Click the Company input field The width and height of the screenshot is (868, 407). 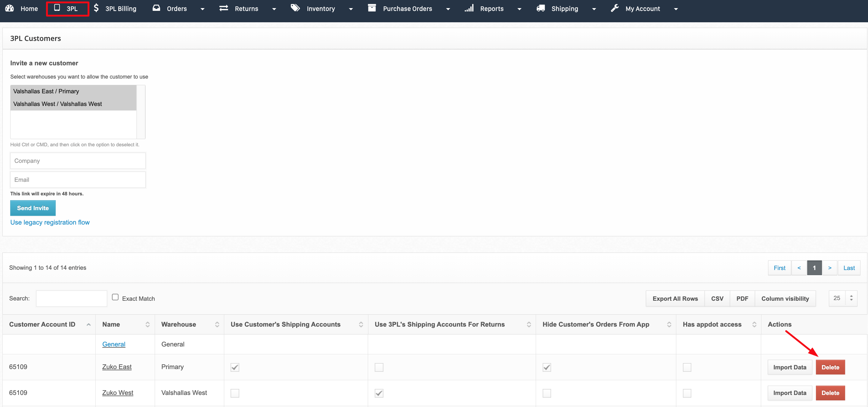click(78, 161)
